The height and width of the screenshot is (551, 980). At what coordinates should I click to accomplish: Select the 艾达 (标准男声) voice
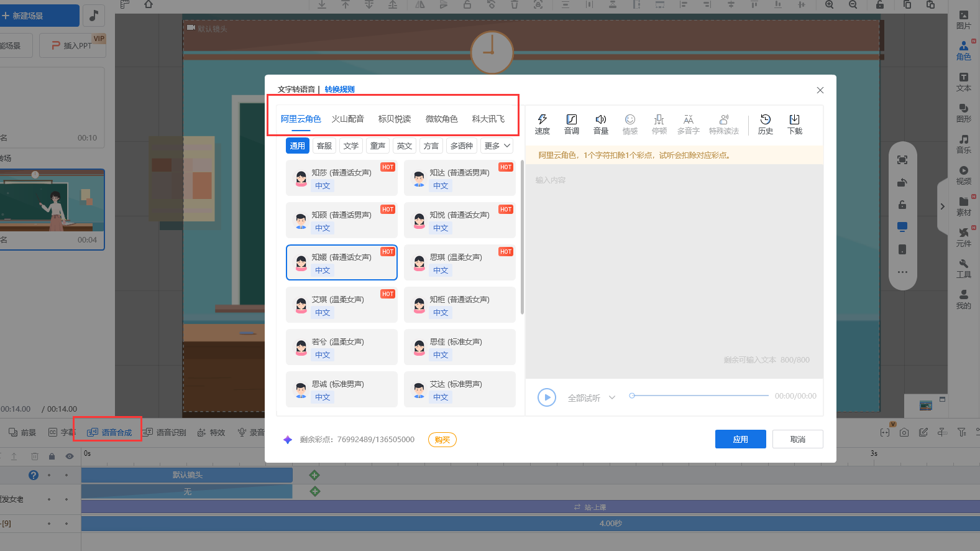click(460, 389)
